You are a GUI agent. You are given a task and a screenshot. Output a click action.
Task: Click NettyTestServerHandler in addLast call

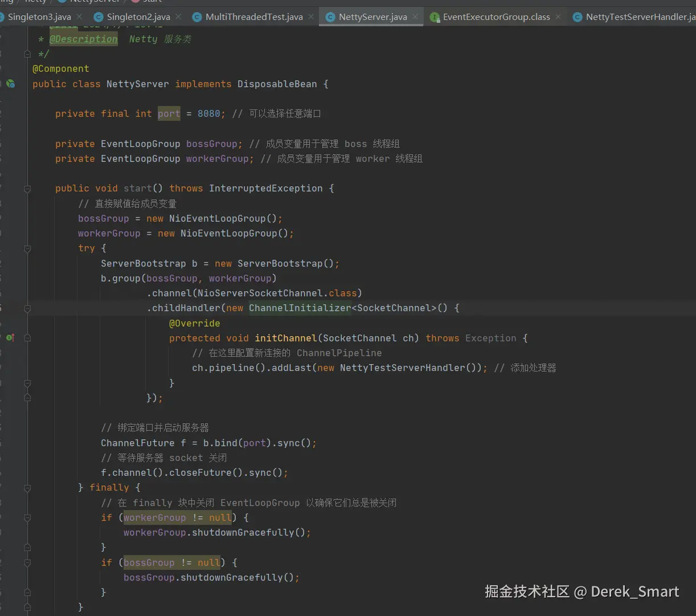tap(403, 368)
